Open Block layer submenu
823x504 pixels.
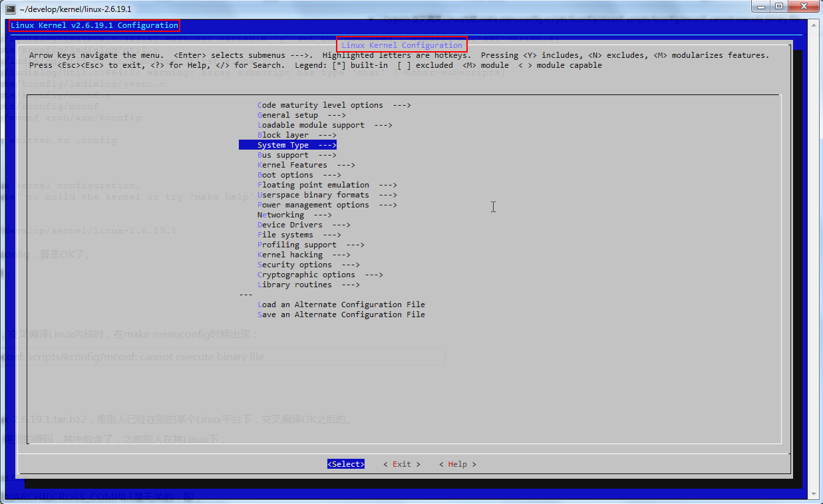click(297, 135)
